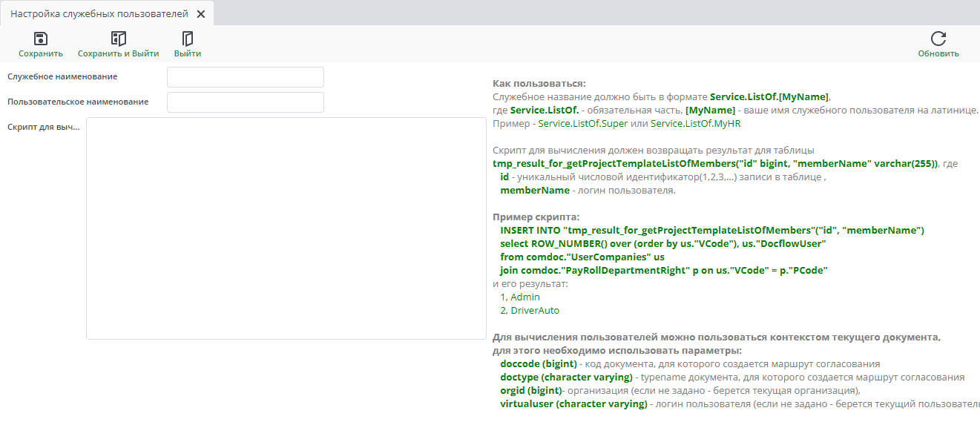
Task: Click the INSERT INTO script line
Action: 712,231
